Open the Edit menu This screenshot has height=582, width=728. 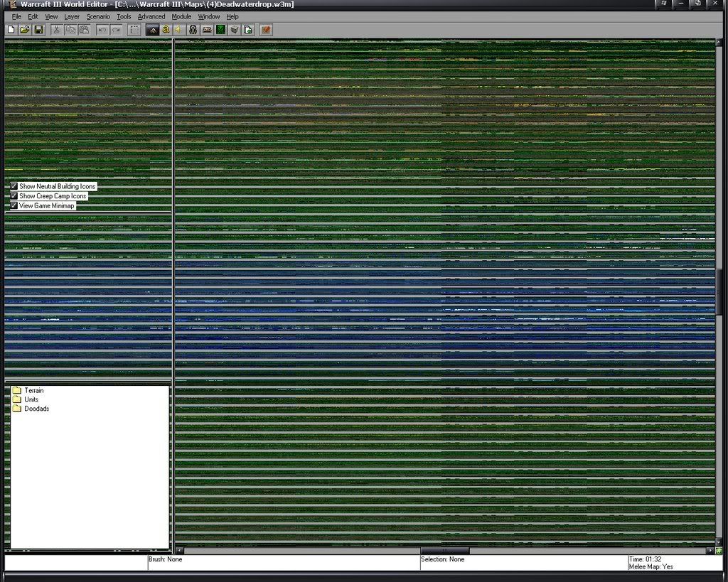33,17
